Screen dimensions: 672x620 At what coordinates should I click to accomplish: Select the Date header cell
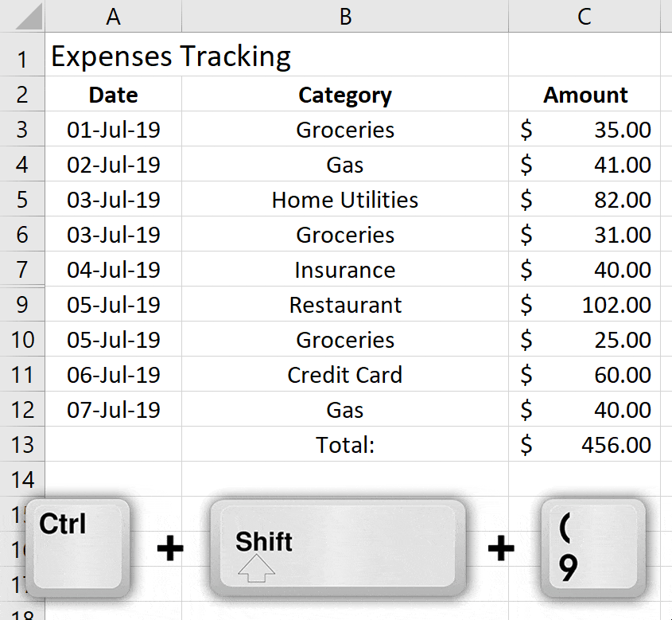tap(113, 95)
